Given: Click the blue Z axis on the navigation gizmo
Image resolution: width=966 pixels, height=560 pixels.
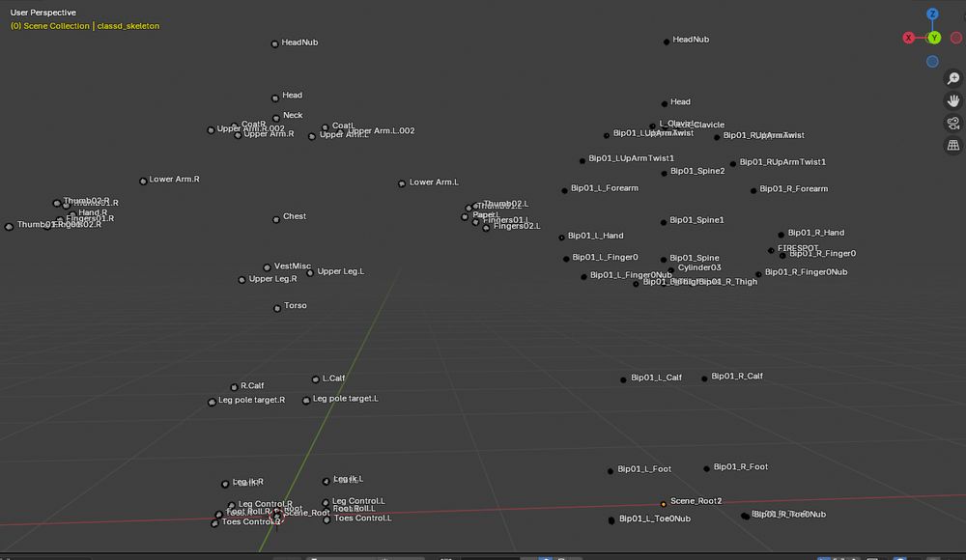Looking at the screenshot, I should pyautogui.click(x=932, y=14).
